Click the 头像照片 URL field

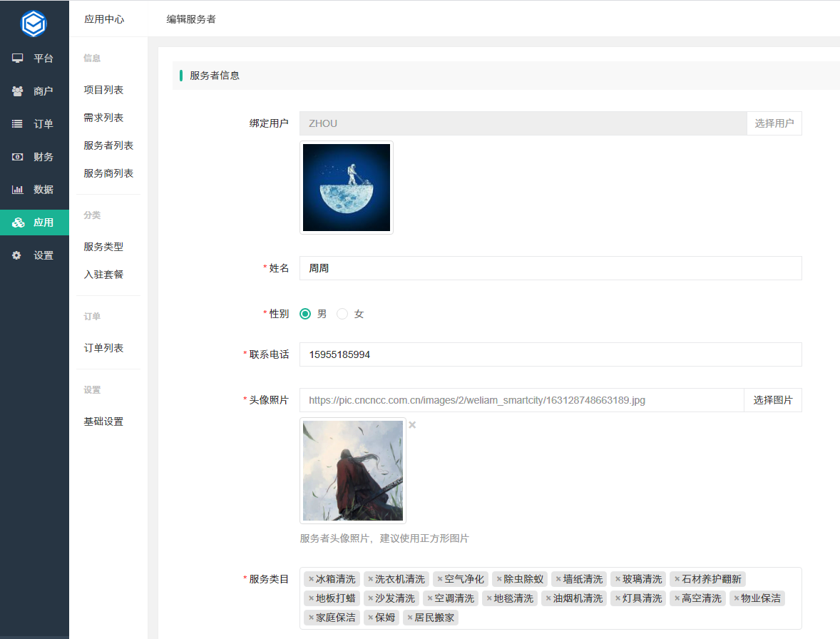522,400
